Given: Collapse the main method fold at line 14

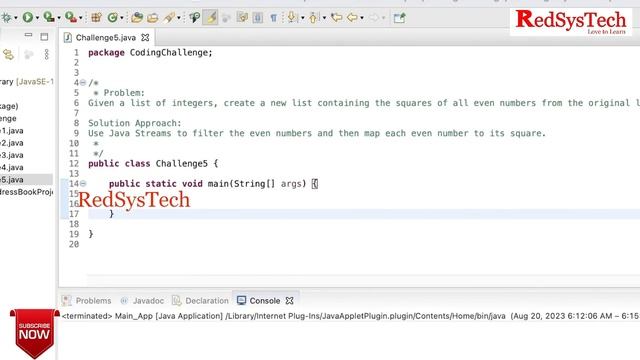Looking at the screenshot, I should [83, 184].
